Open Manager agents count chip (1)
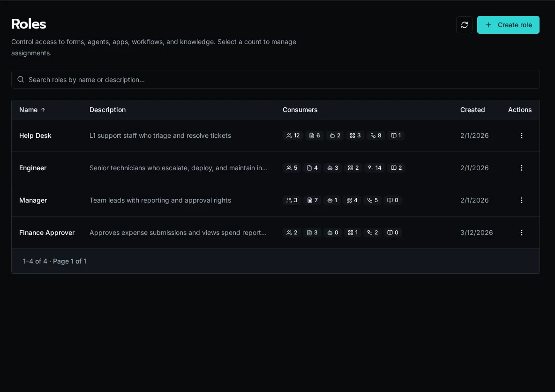555x392 pixels. click(x=332, y=200)
